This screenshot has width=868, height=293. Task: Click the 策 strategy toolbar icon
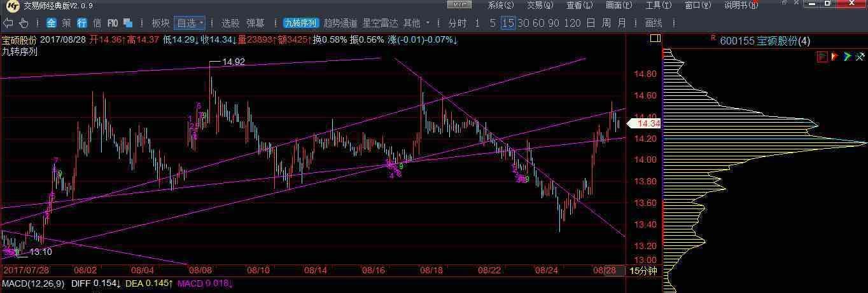pos(67,23)
